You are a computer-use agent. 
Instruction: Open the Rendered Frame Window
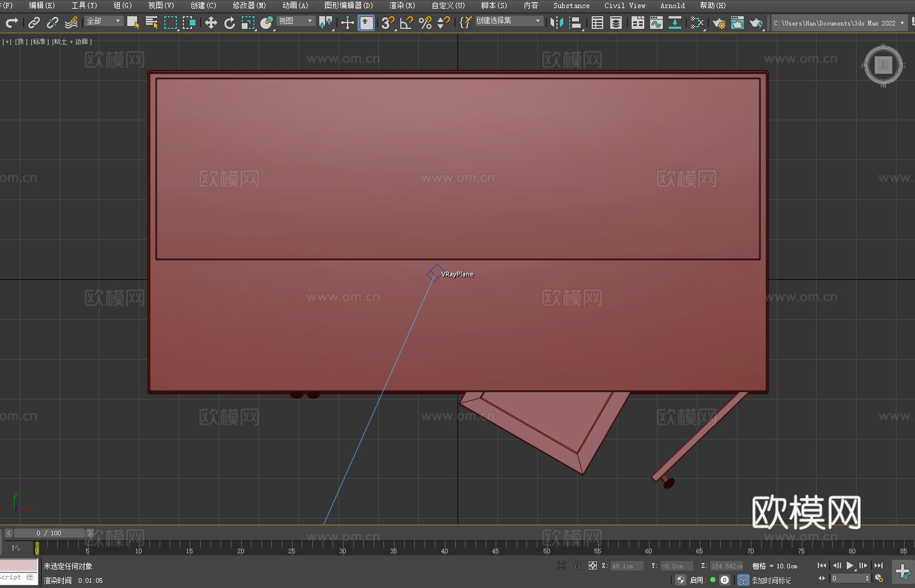coord(737,23)
